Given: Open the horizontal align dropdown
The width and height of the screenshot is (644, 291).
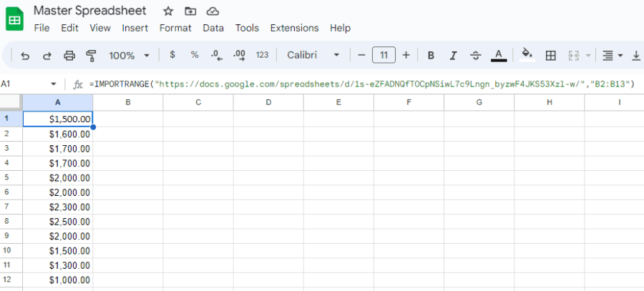Looking at the screenshot, I should (612, 55).
